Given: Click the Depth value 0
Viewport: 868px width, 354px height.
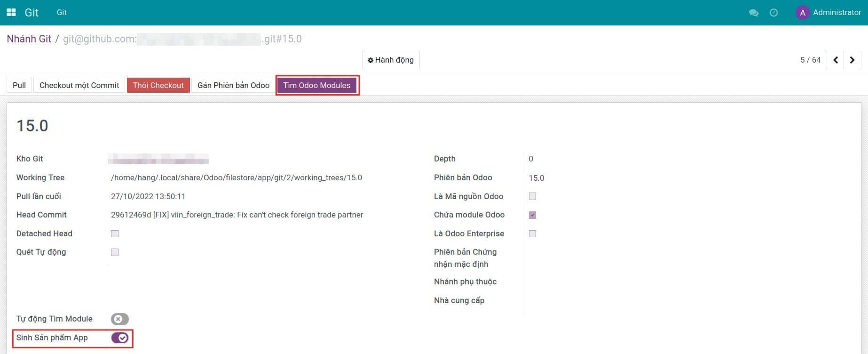Looking at the screenshot, I should [531, 159].
